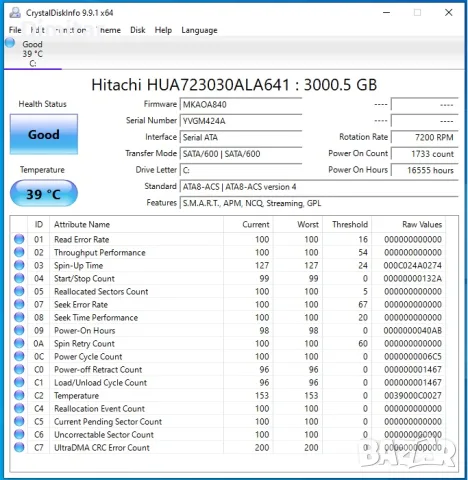468x480 pixels.
Task: Click the Serial Number field YVGM424A
Action: click(241, 121)
